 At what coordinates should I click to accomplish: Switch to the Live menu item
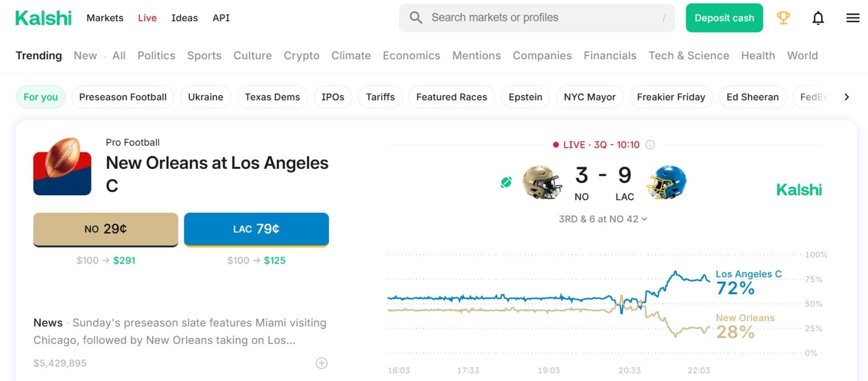[x=147, y=18]
